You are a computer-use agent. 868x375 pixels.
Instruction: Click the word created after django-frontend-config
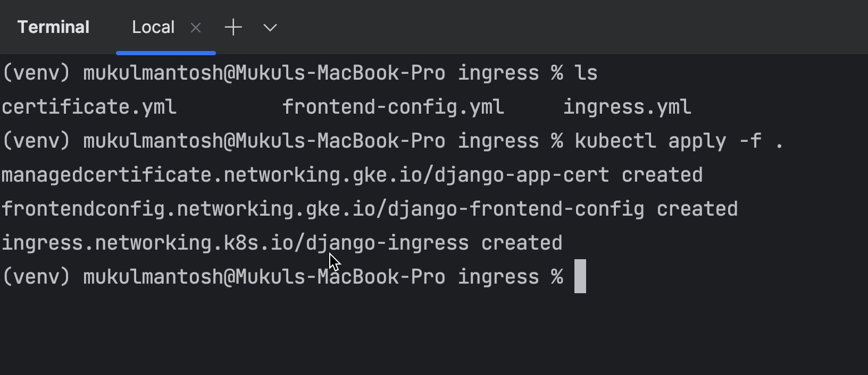pos(697,209)
